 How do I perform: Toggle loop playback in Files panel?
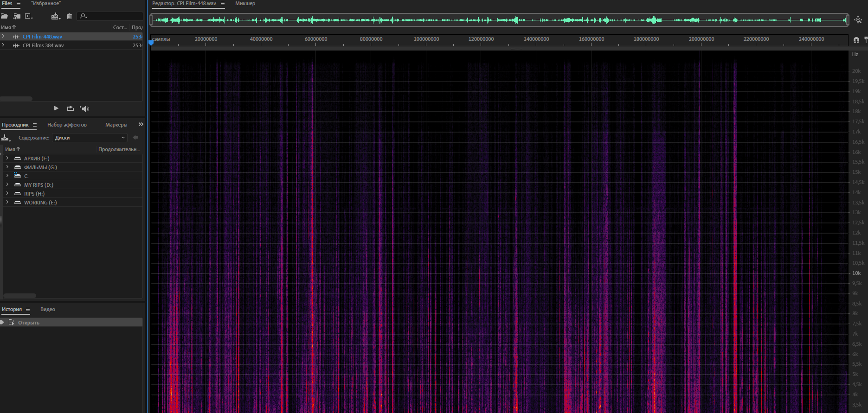click(71, 108)
